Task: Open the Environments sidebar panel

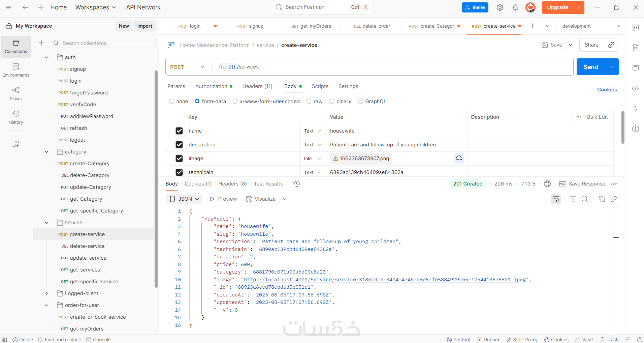Action: pos(16,70)
